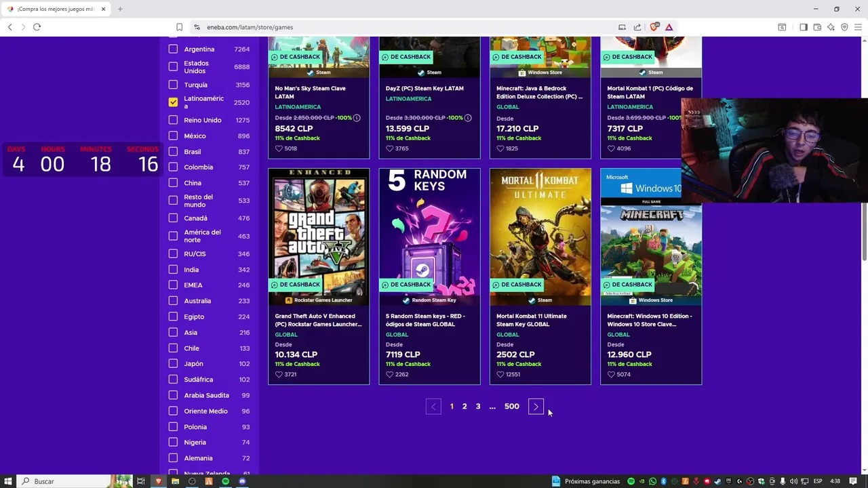The height and width of the screenshot is (488, 868).
Task: Toggle the browser sidebar panel icon
Action: (804, 27)
